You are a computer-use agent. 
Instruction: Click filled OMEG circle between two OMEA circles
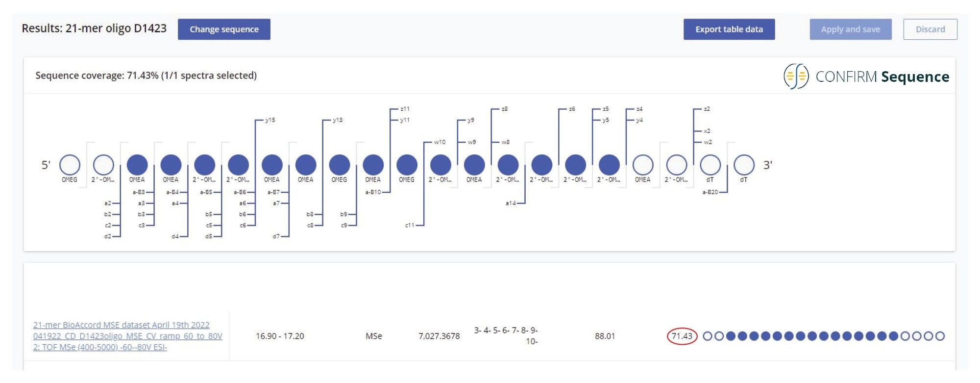[x=340, y=165]
